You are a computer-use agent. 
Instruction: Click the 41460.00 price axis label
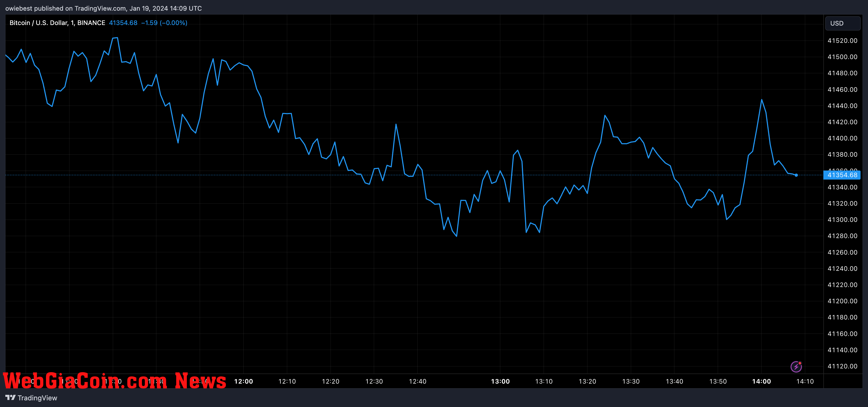(842, 90)
